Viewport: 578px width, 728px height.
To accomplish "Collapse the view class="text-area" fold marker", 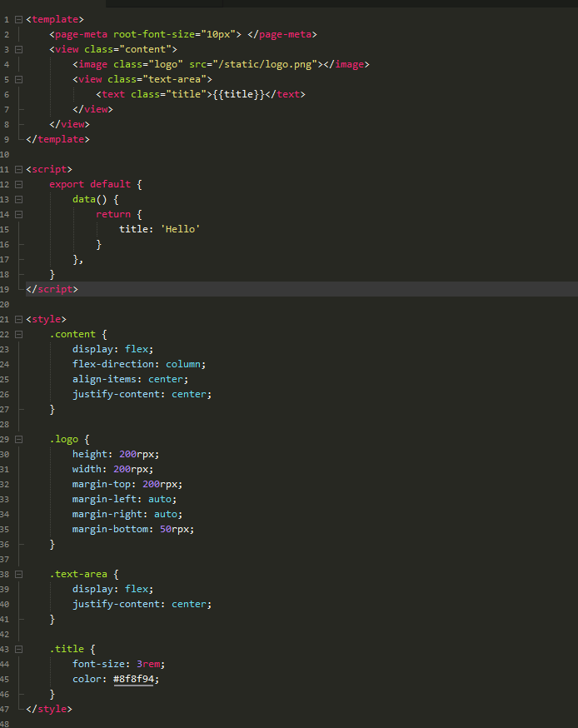I will click(18, 79).
